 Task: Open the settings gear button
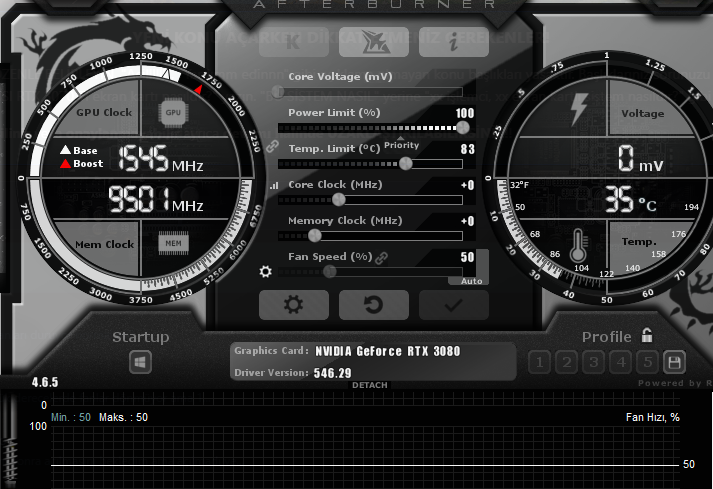pos(294,305)
